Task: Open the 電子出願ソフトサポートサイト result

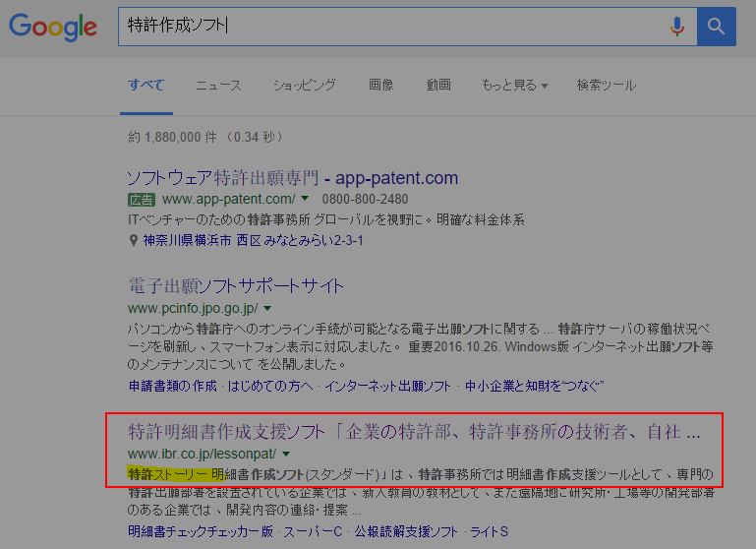Action: (236, 286)
